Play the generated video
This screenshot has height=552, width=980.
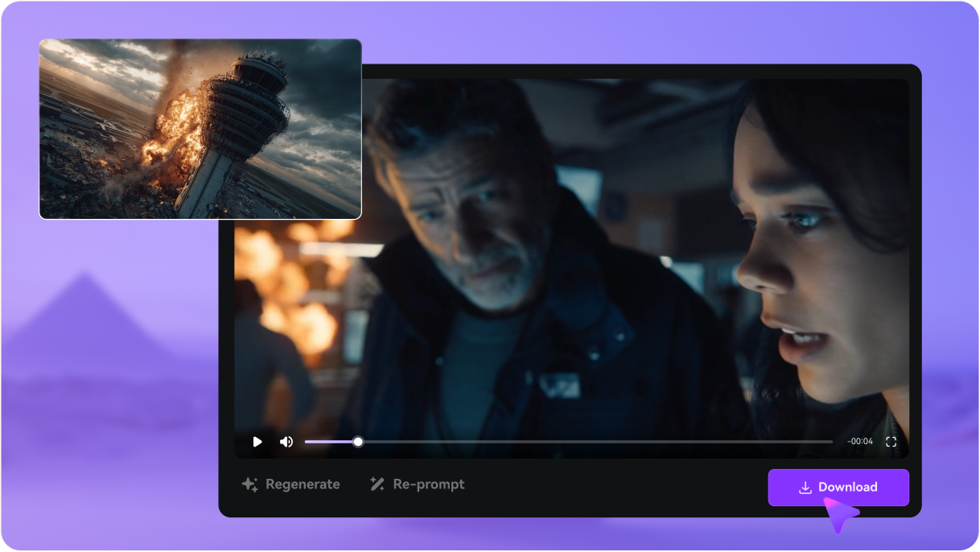[x=257, y=442]
